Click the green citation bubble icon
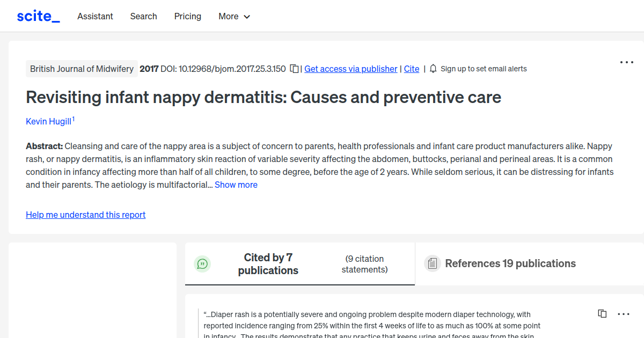 tap(202, 263)
